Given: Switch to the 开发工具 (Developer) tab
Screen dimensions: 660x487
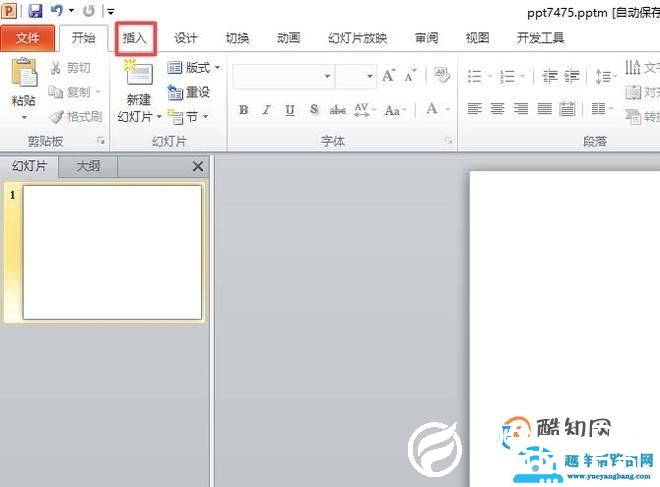Looking at the screenshot, I should click(540, 38).
